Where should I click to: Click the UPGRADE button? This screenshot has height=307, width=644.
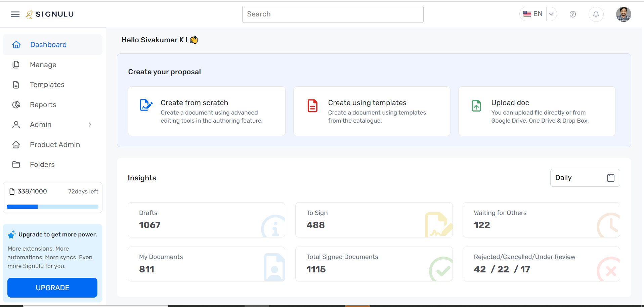(x=52, y=288)
